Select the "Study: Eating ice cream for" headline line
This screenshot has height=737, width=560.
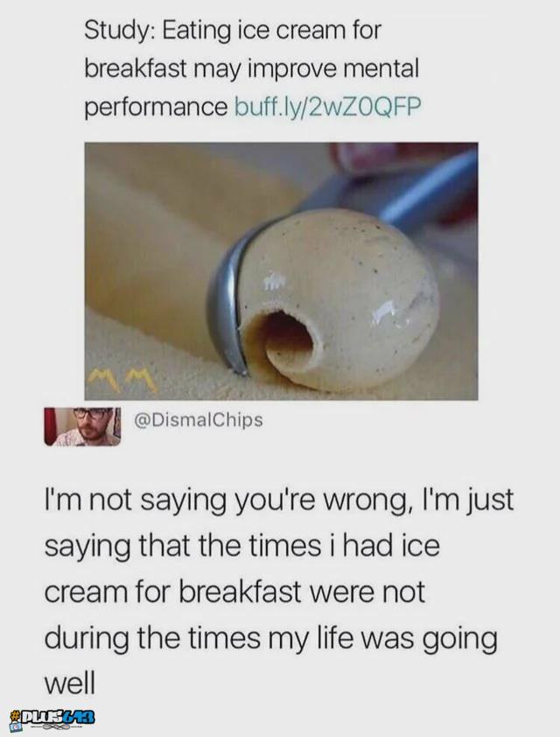coord(233,30)
